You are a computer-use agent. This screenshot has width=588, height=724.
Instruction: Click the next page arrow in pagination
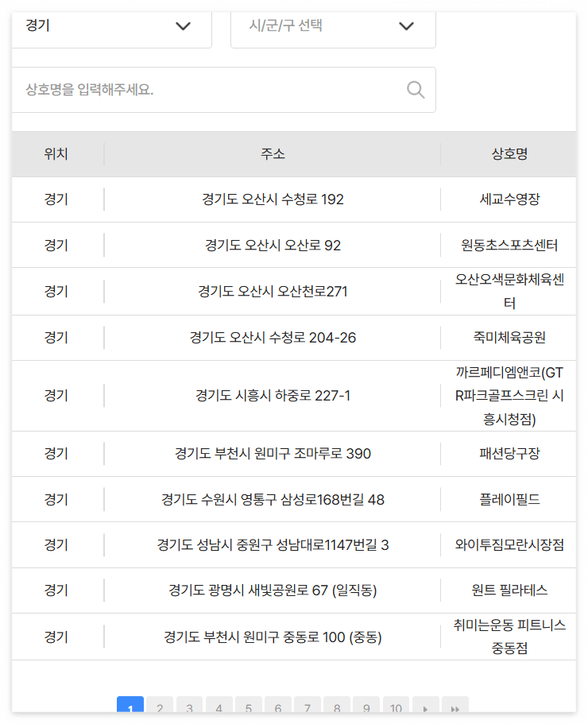(x=426, y=707)
